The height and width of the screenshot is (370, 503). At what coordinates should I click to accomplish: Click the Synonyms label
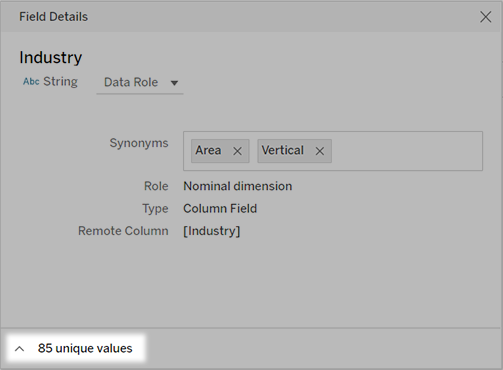pyautogui.click(x=139, y=143)
